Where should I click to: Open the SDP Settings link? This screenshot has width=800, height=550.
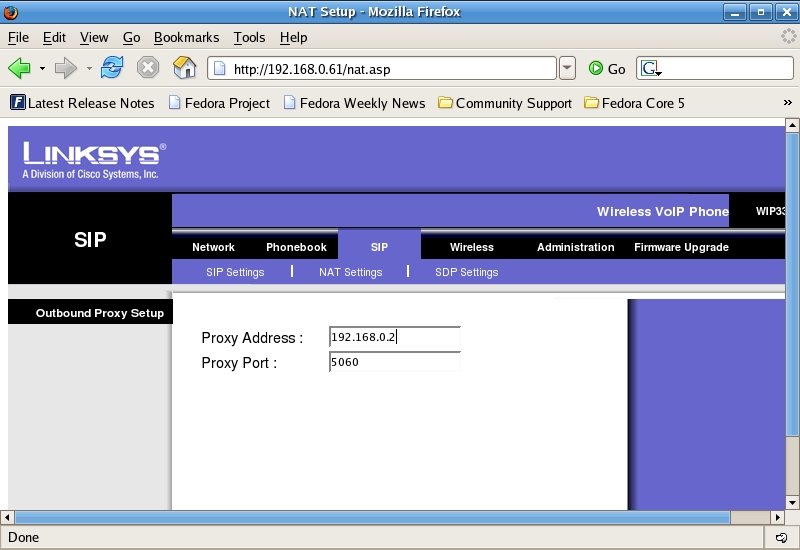[x=466, y=272]
